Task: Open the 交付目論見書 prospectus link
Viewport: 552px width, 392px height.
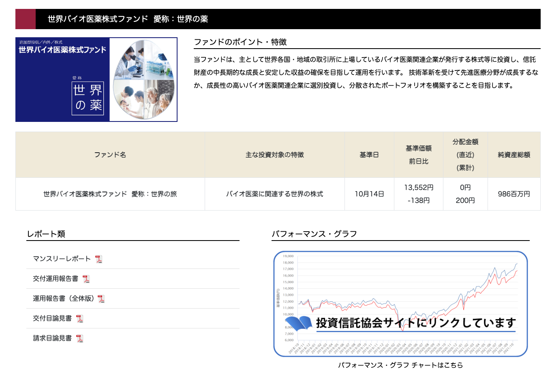Action: [x=52, y=318]
